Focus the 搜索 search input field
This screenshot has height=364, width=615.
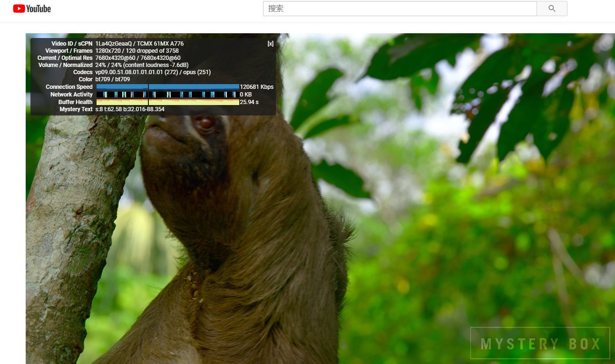(400, 9)
